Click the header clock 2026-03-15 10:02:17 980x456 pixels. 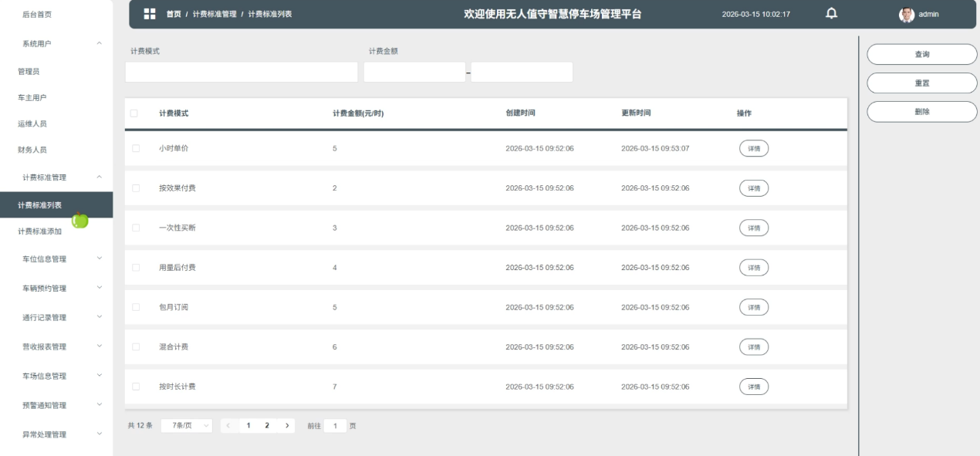pos(755,15)
